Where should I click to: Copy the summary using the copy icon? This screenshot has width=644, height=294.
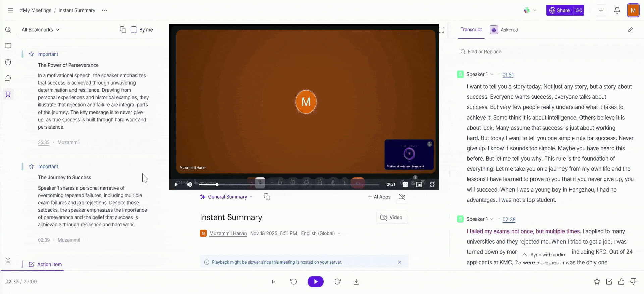click(267, 197)
